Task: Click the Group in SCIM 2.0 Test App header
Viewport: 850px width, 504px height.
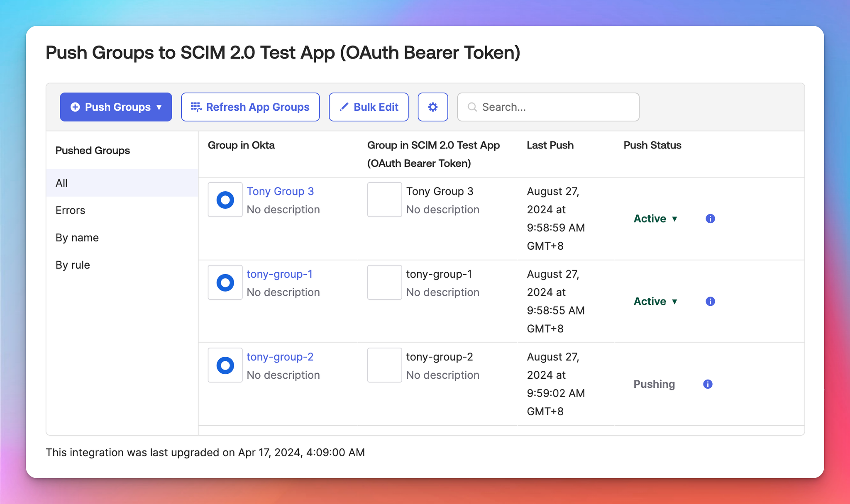Action: [433, 154]
